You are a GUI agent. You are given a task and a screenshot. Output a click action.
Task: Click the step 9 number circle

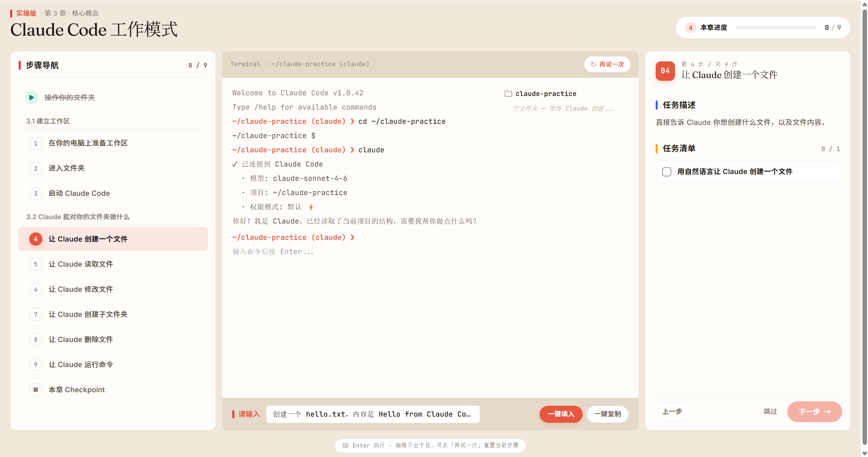point(36,364)
